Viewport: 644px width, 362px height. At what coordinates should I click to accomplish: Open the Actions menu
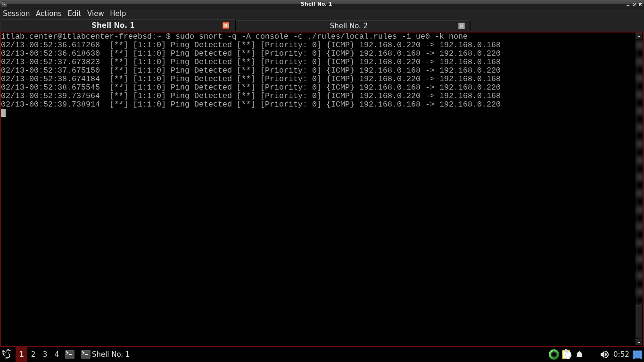pyautogui.click(x=49, y=13)
